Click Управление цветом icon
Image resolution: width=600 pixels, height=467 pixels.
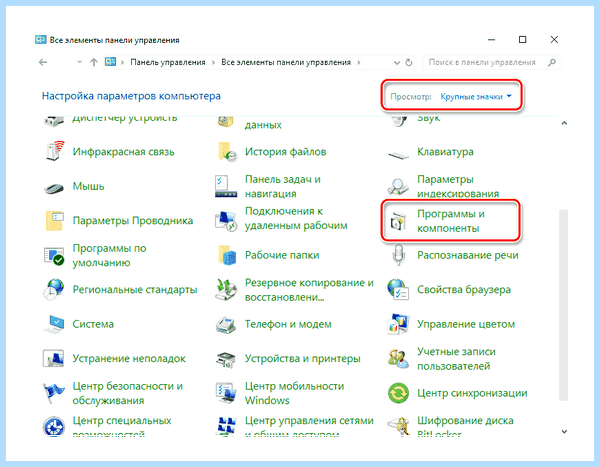tap(398, 324)
